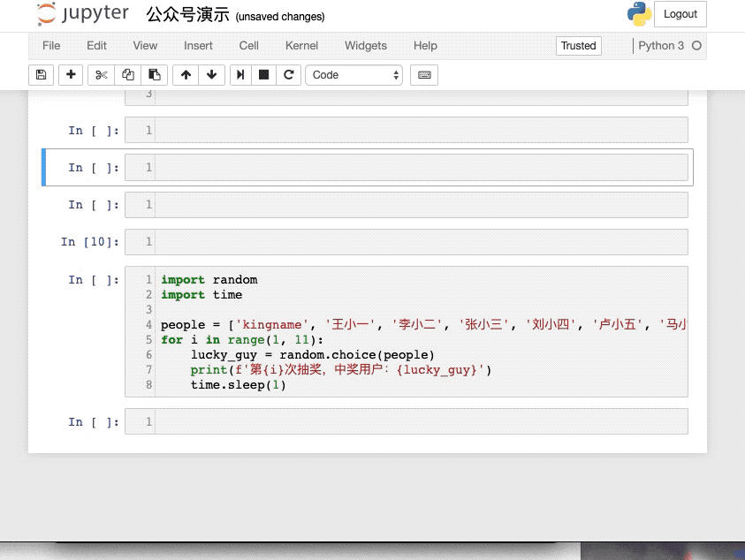The height and width of the screenshot is (560, 745).
Task: Restart the kernel icon
Action: (288, 75)
